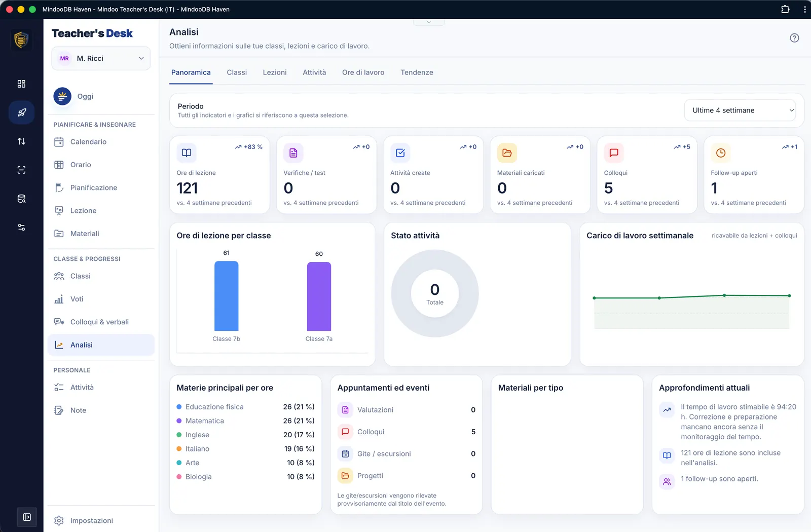Select the sync arrows icon in rail
This screenshot has height=532, width=811.
pos(21,141)
